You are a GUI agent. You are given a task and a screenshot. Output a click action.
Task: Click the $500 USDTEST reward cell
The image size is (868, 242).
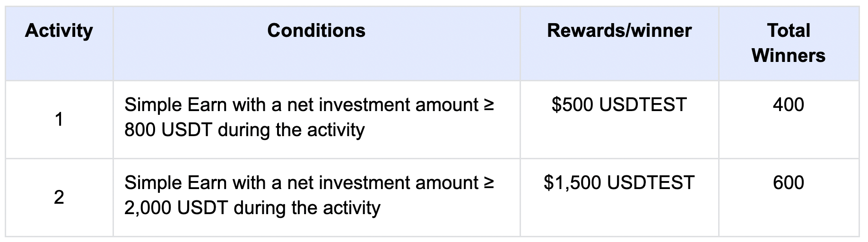coord(619,105)
